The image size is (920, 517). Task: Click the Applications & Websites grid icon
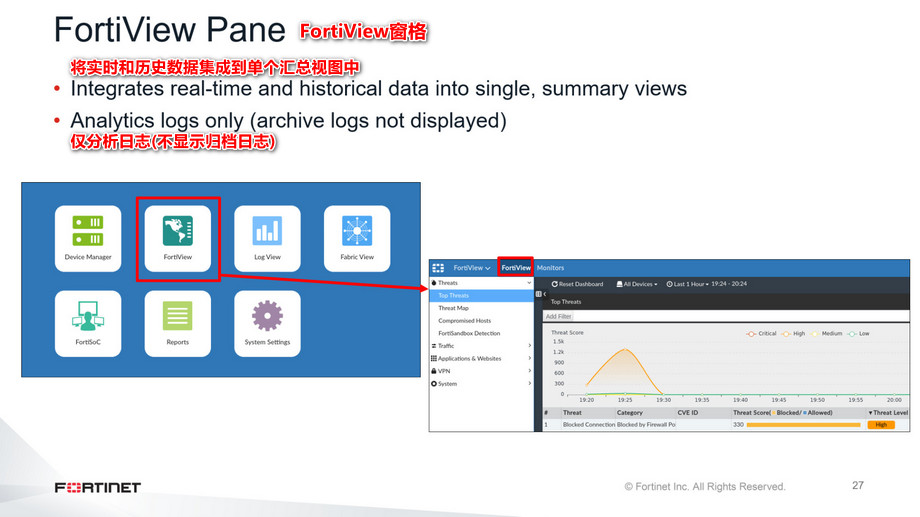[434, 358]
